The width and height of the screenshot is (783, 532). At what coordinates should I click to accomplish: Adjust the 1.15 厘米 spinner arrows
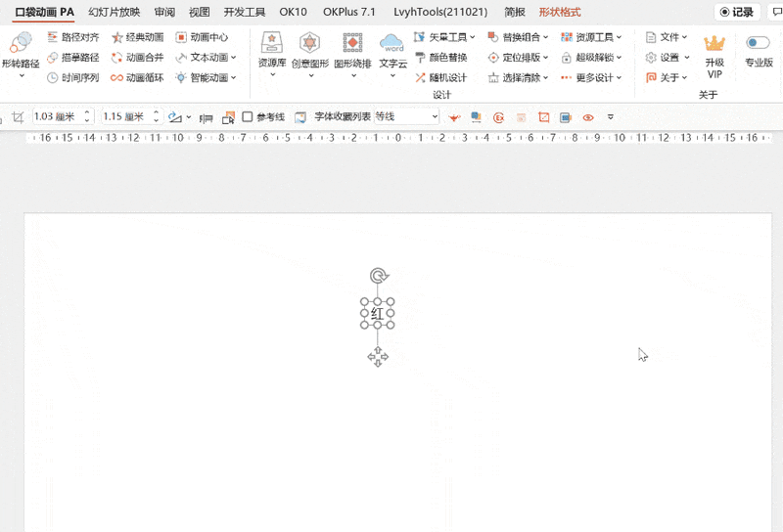(x=157, y=116)
